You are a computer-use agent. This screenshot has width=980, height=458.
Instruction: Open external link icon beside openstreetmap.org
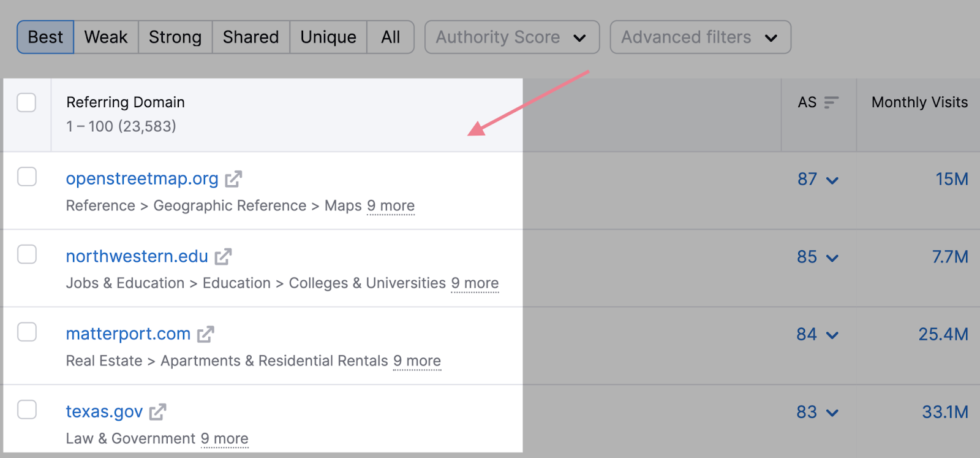click(x=233, y=179)
